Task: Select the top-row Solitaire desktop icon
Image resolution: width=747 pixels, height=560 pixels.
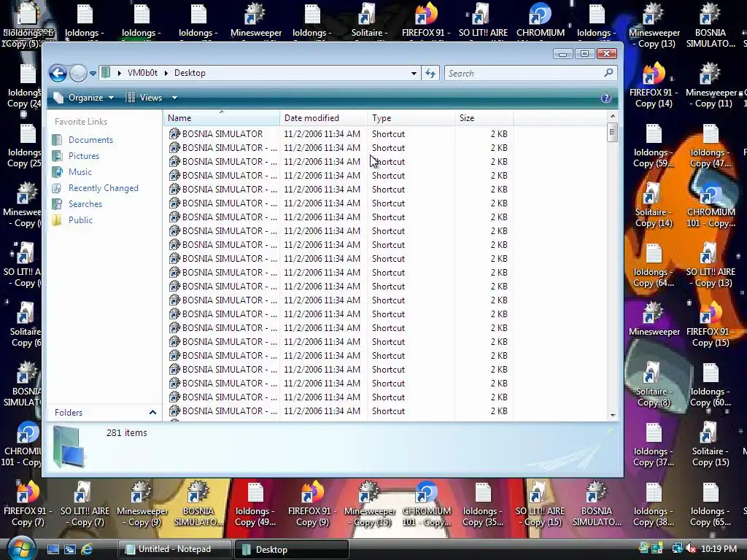Action: click(369, 20)
